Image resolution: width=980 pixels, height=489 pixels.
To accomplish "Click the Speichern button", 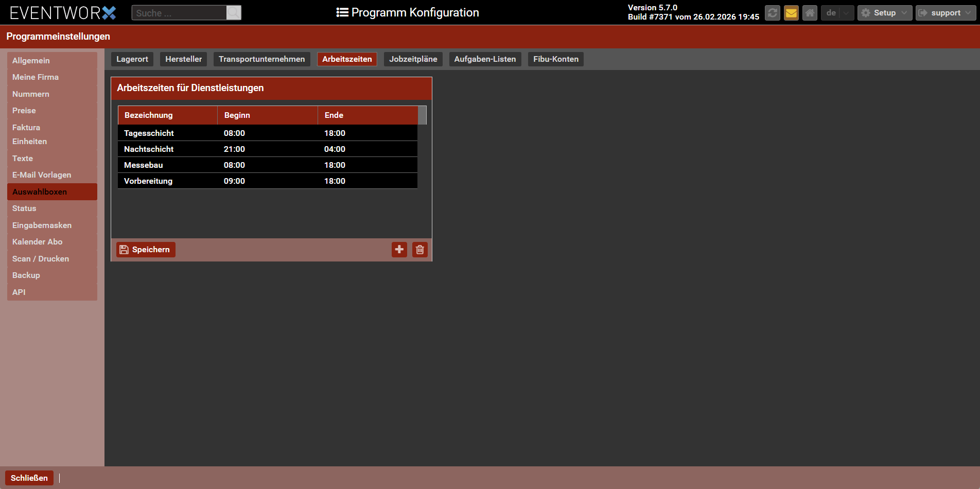I will click(146, 250).
